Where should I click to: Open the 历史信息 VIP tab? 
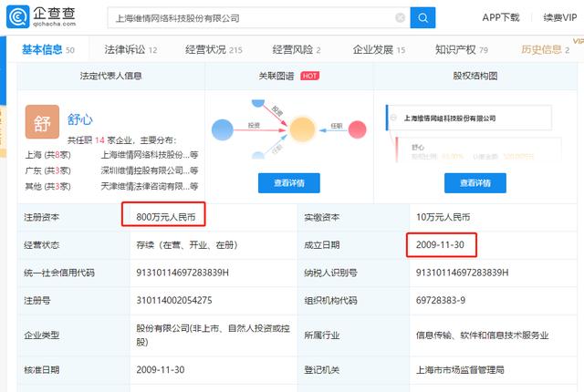(545, 49)
